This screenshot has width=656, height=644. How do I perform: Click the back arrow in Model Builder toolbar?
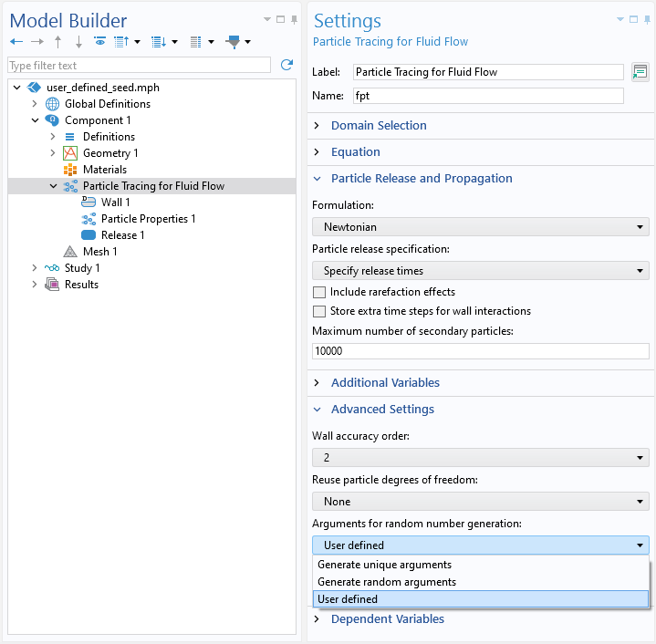tap(16, 42)
